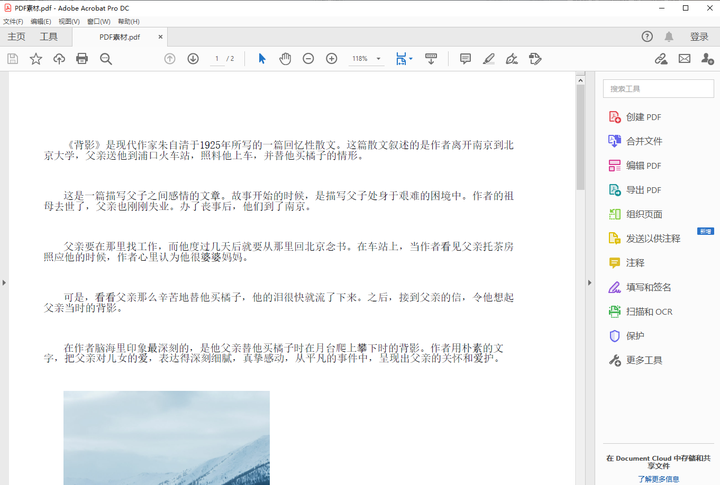Click the fit page scrolling icon
Viewport: 720px width, 485px height.
point(401,59)
